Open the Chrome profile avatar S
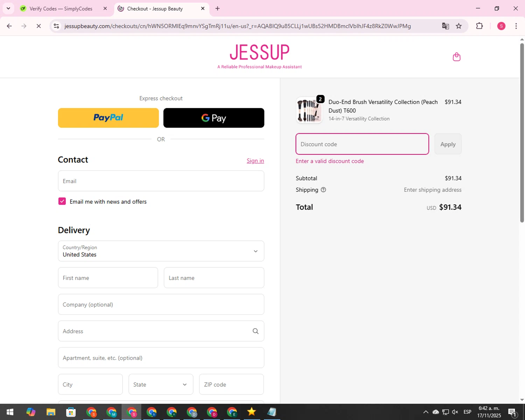The width and height of the screenshot is (525, 420). (501, 26)
